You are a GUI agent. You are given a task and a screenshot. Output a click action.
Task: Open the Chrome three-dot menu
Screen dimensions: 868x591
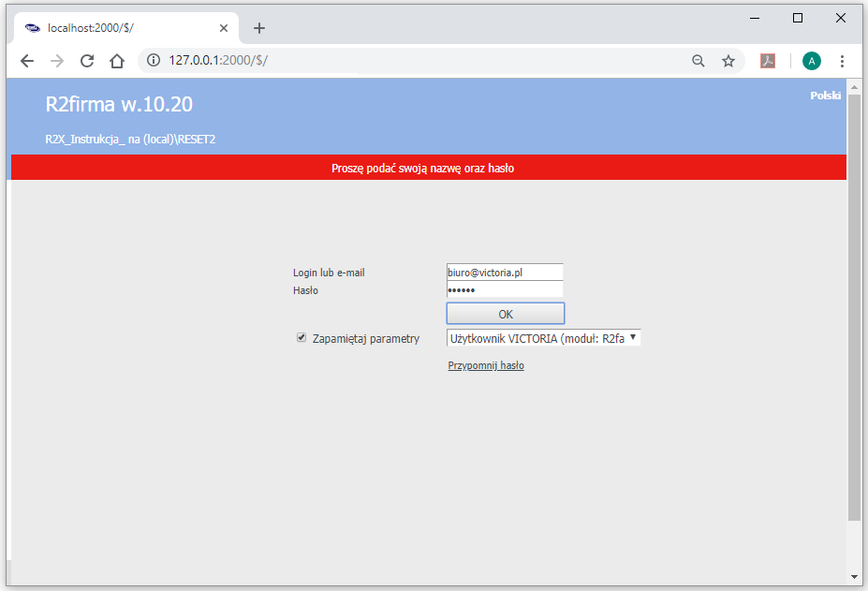click(842, 61)
